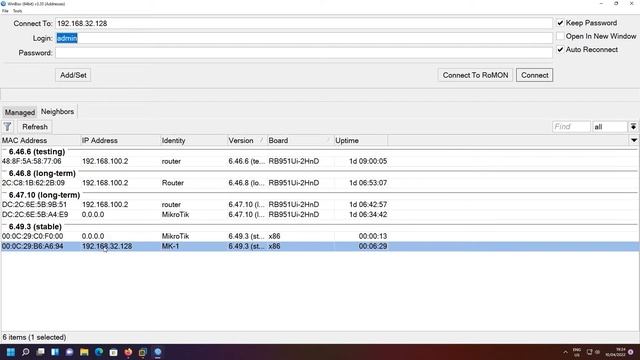Open the neighbors filter funnel icon
Viewport: 640px width, 360px height.
click(x=7, y=127)
